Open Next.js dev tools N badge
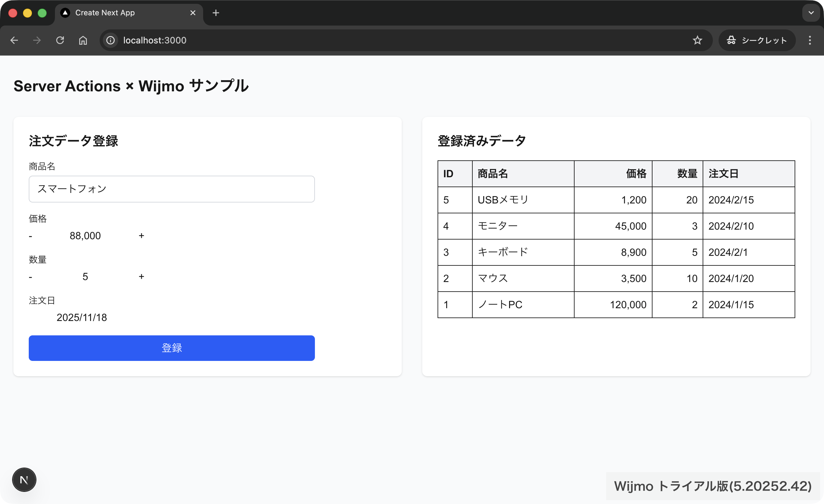The height and width of the screenshot is (504, 824). (x=24, y=480)
